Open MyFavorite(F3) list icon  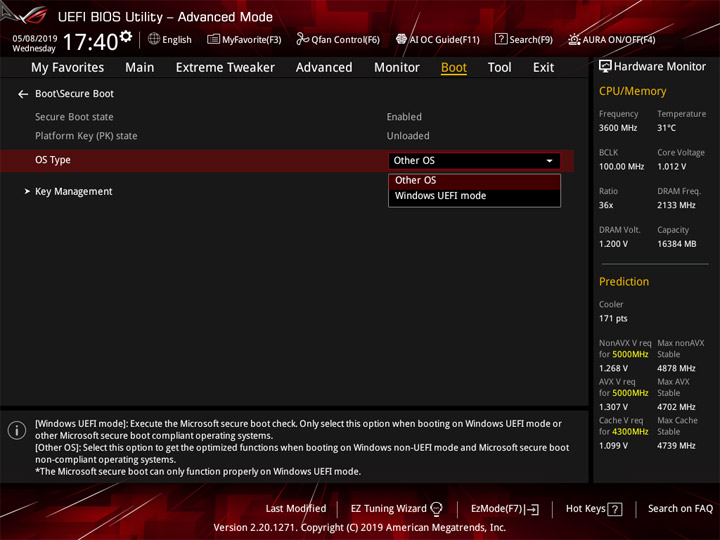point(213,39)
